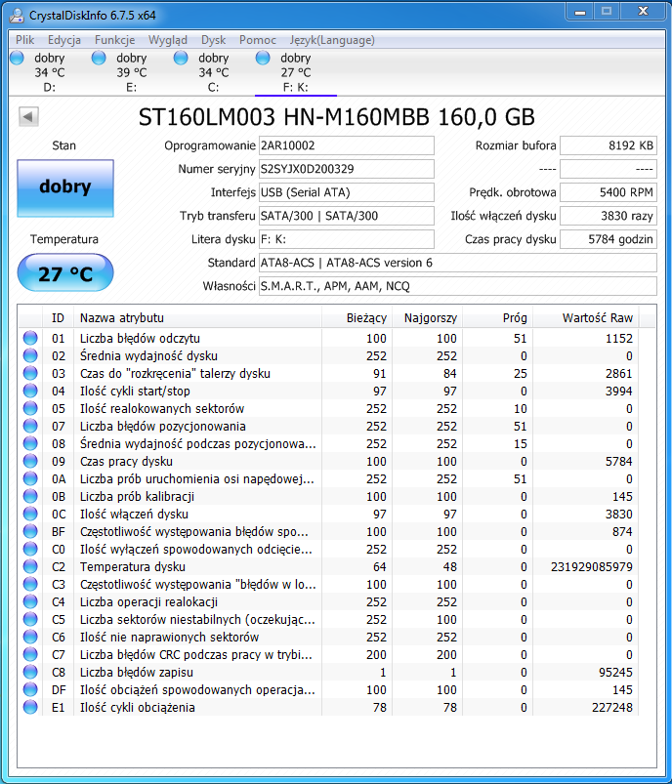Image resolution: width=672 pixels, height=784 pixels.
Task: Click the 27 °C temperature button
Action: 65,273
